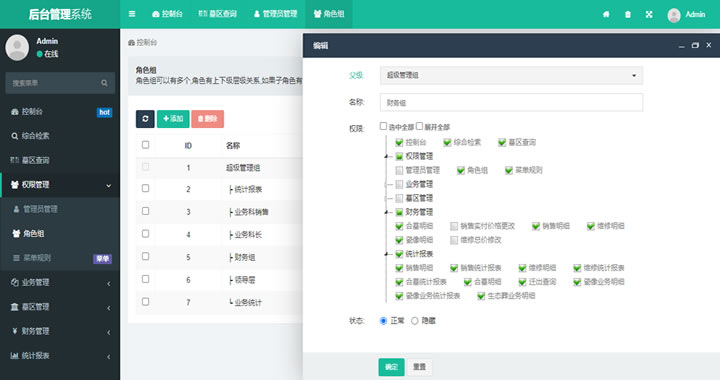Click the 确定 confirm button

(391, 367)
